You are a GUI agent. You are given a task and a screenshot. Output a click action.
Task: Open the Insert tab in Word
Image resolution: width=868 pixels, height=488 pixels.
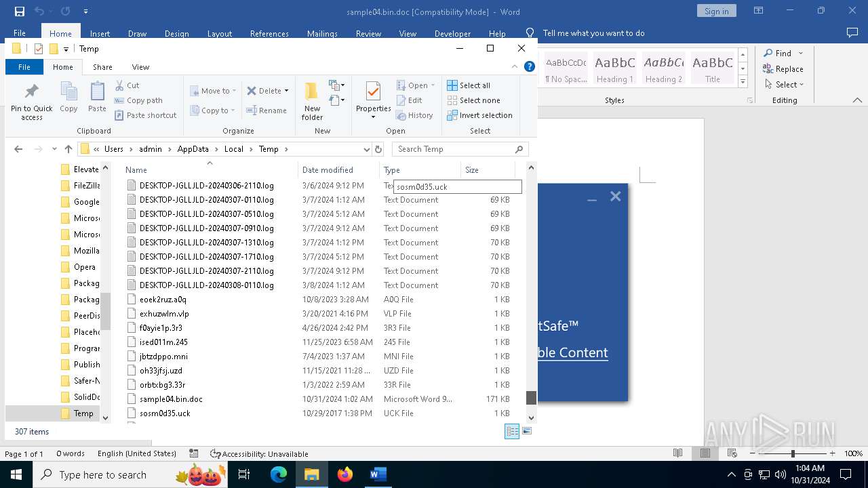[x=100, y=33]
